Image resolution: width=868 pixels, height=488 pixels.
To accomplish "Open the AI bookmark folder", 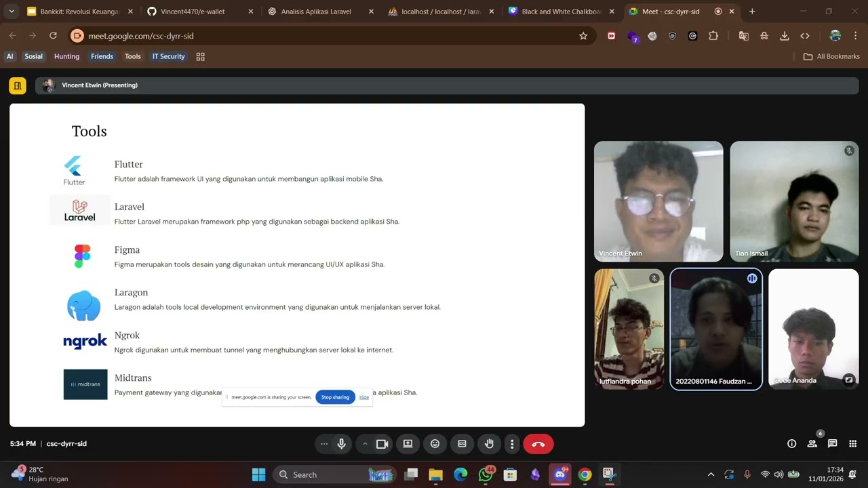I will [10, 56].
